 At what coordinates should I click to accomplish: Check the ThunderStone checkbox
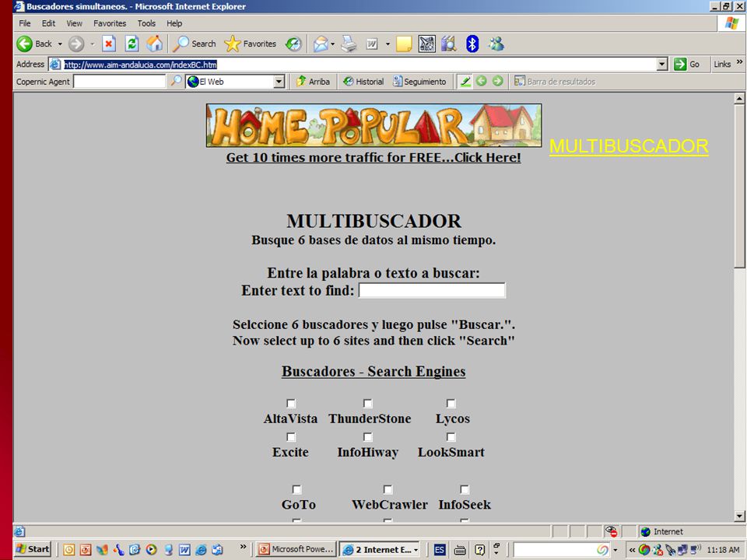point(367,404)
